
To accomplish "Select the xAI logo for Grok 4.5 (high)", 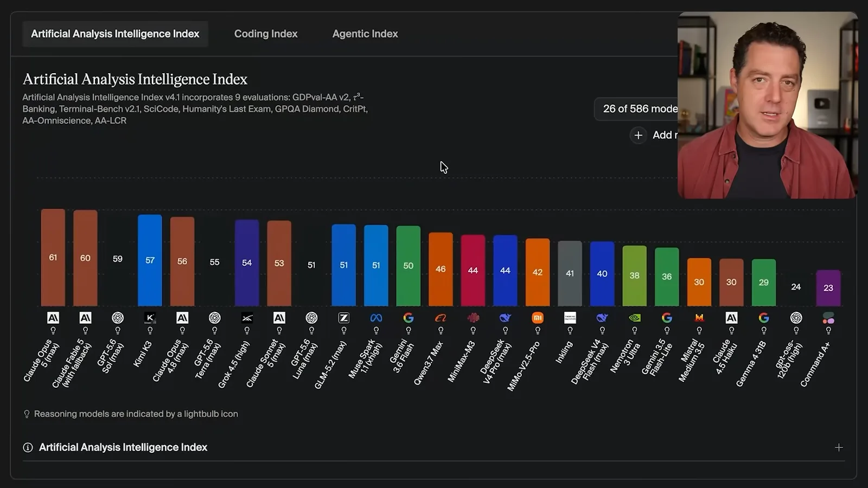I will pos(247,318).
